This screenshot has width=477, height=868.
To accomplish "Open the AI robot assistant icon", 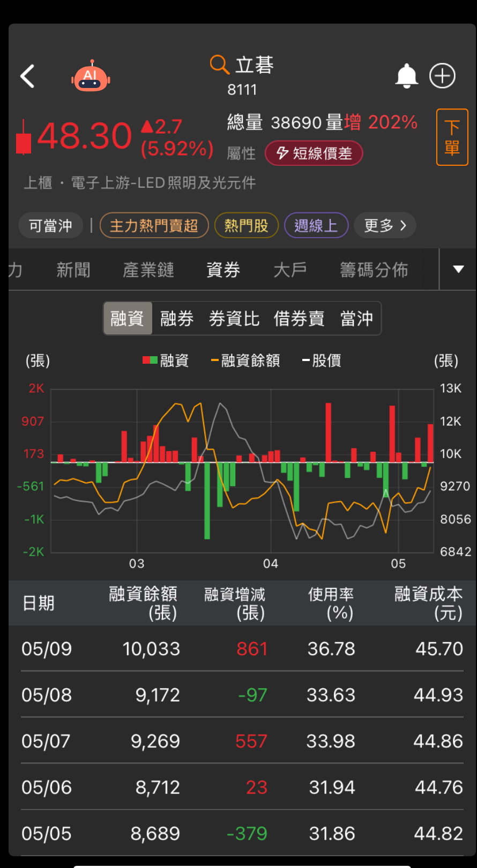I will click(91, 76).
